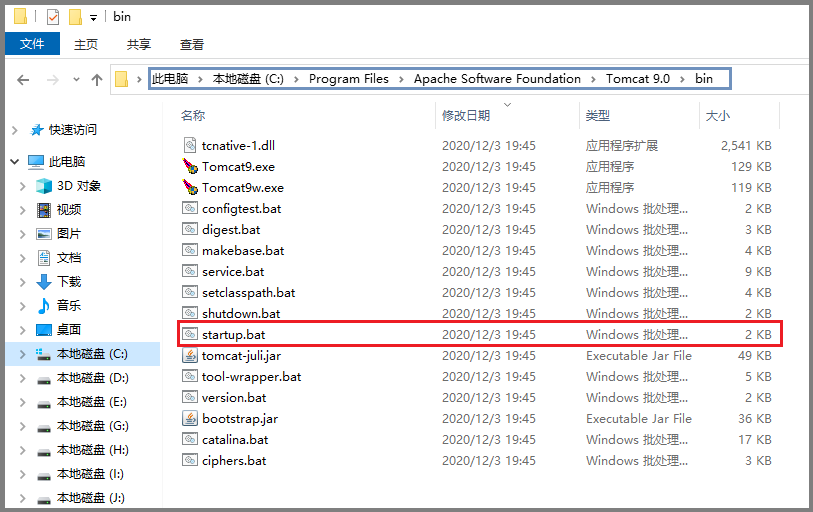Screen dimensions: 813x512
Task: Click the 此电脑 monitor icon
Action: [36, 162]
